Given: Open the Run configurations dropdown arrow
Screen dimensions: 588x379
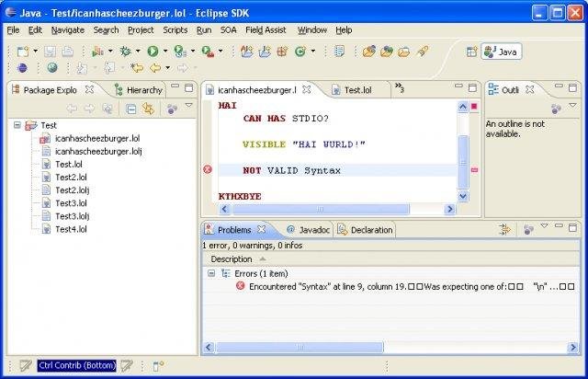Looking at the screenshot, I should 165,52.
